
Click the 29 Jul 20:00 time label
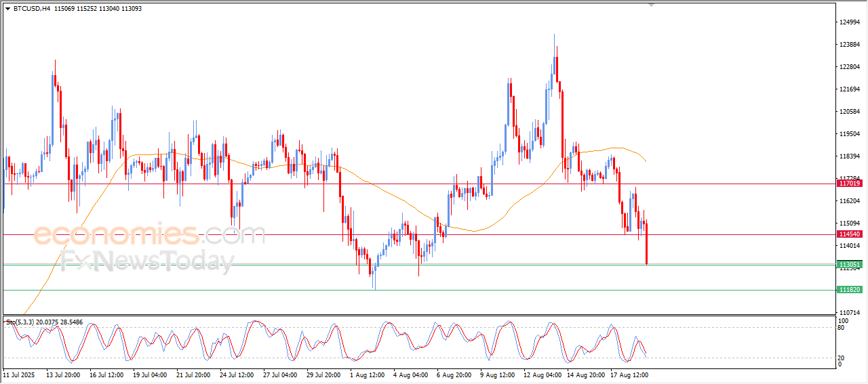[x=323, y=375]
